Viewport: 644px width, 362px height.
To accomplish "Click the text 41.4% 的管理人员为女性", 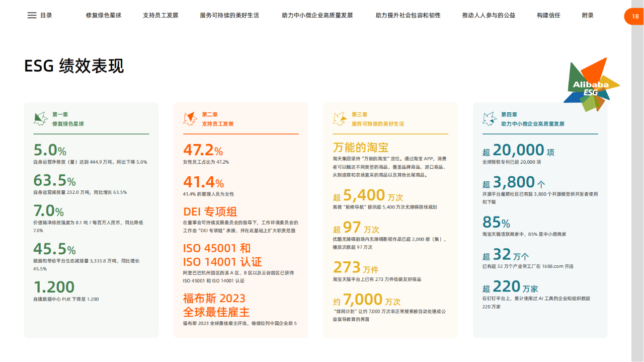I will 208,194.
